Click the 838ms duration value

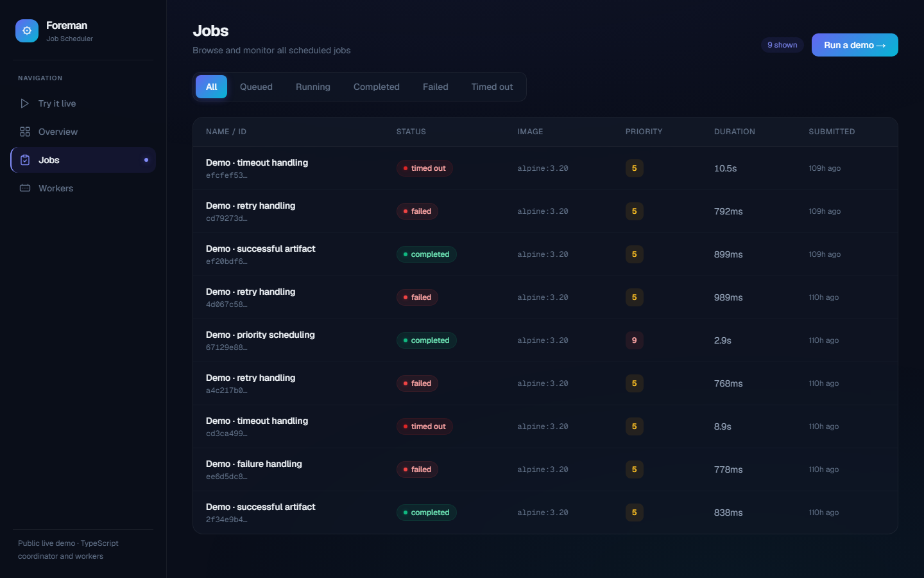click(728, 512)
